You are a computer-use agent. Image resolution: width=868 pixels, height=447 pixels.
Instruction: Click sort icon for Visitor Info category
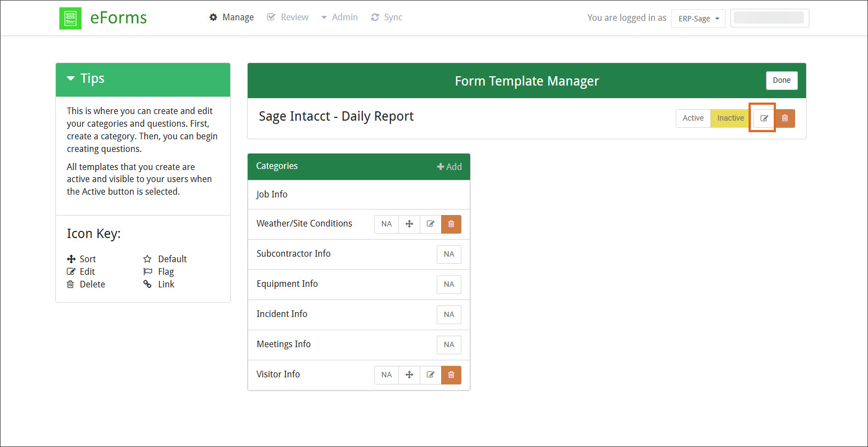coord(409,375)
